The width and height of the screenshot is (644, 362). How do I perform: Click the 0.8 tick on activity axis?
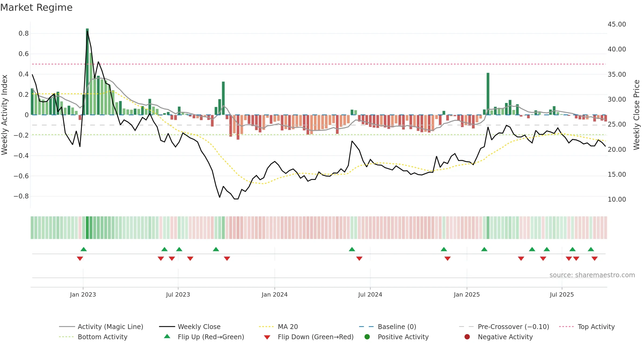coord(24,34)
